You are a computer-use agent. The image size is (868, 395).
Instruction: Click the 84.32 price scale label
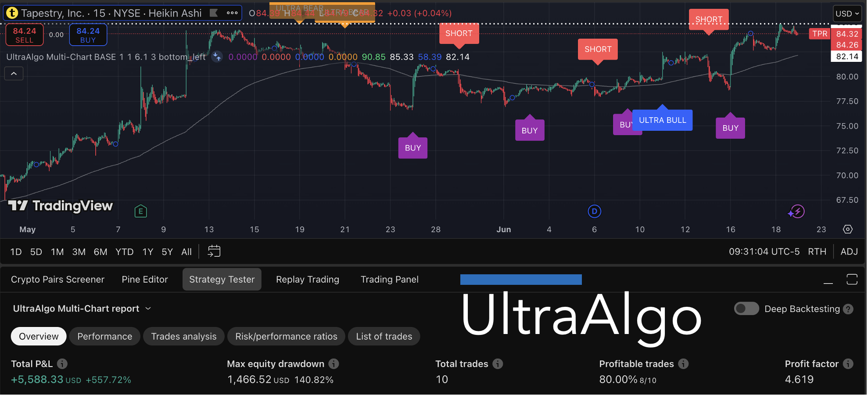847,34
